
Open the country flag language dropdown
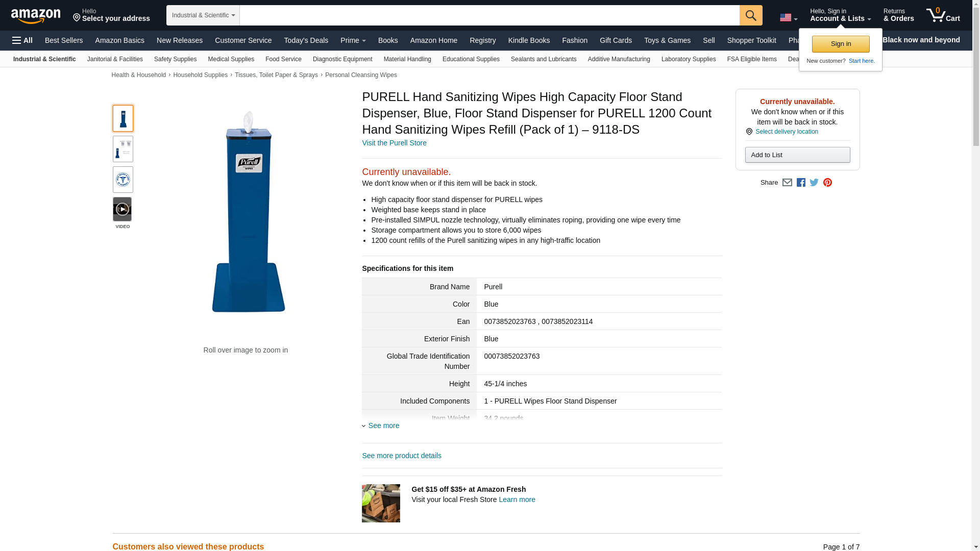(788, 18)
